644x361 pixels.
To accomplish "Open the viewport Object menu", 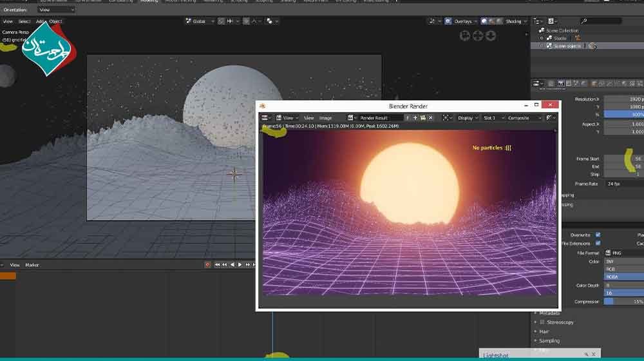I will tap(55, 21).
